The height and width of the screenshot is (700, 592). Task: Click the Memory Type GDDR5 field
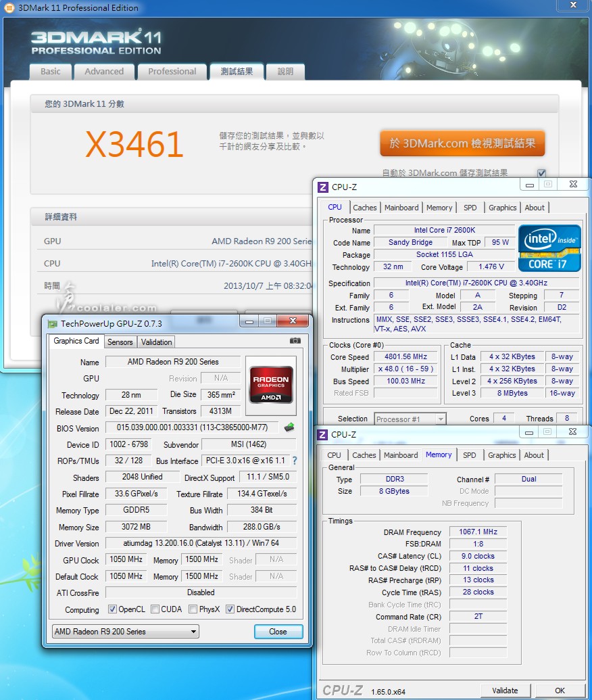(136, 510)
